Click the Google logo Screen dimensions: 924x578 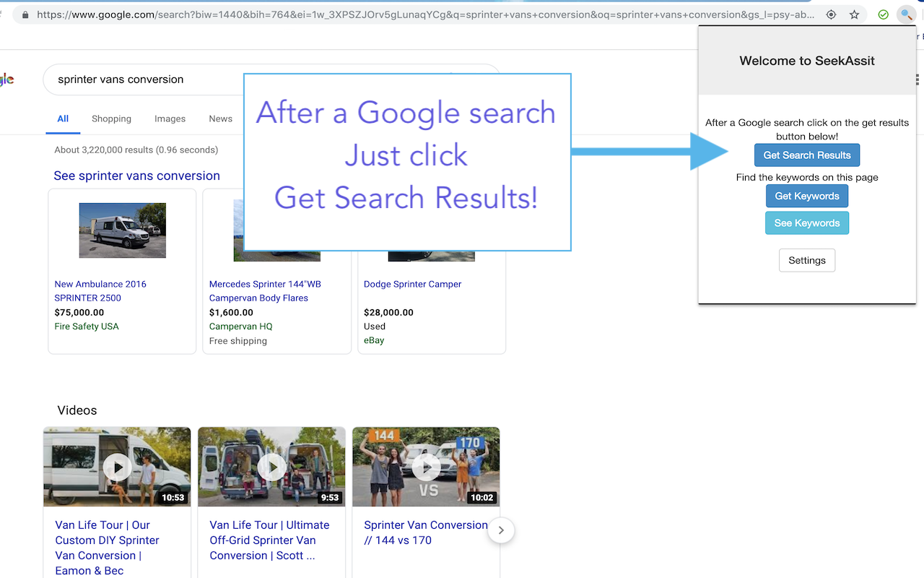(6, 79)
